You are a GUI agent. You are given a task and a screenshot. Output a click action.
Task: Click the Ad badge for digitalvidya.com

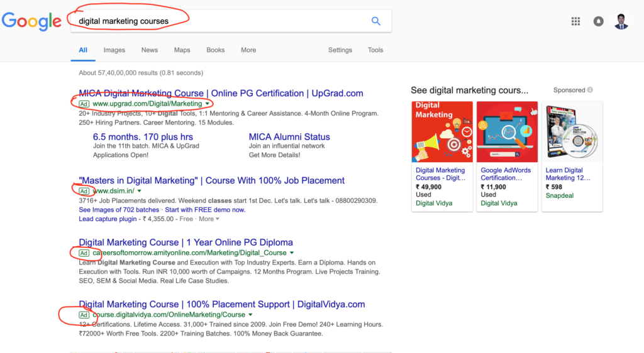pos(84,315)
